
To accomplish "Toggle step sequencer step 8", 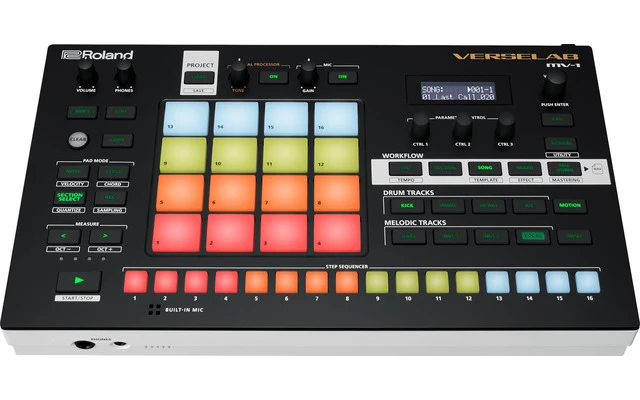I will click(347, 282).
